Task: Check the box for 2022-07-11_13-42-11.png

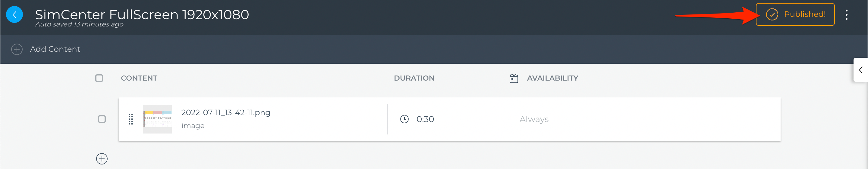Action: (x=102, y=119)
